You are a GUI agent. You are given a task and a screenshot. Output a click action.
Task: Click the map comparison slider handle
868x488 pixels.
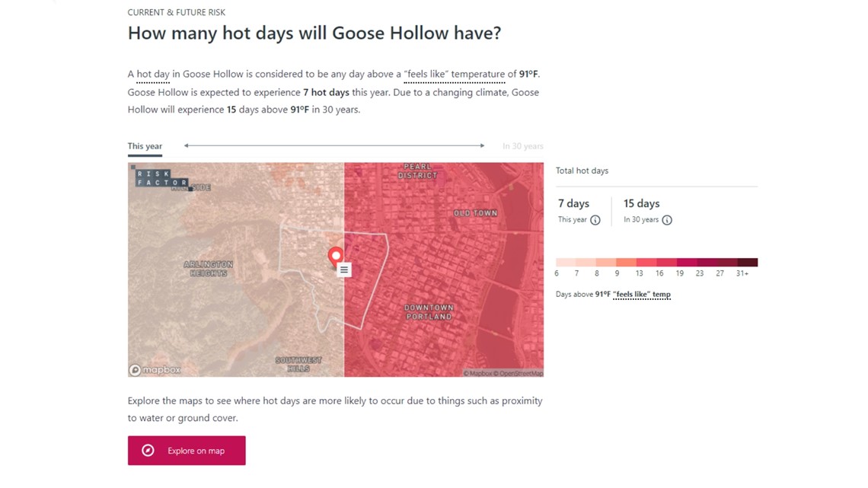[344, 270]
